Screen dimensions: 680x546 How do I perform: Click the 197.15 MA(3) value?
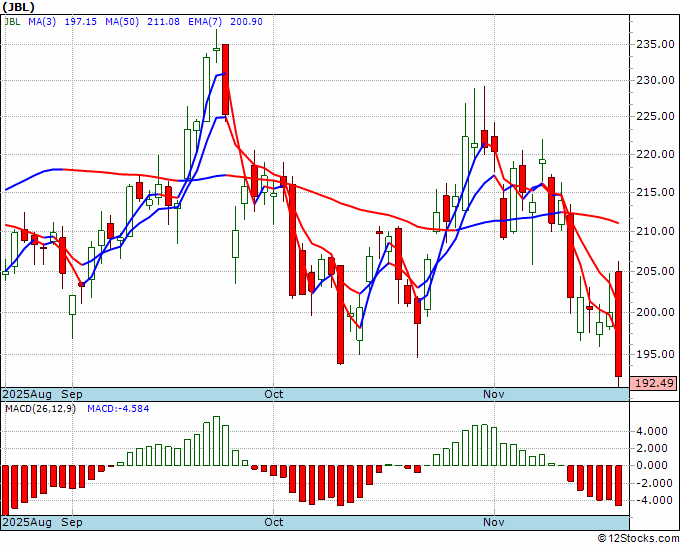click(x=81, y=21)
